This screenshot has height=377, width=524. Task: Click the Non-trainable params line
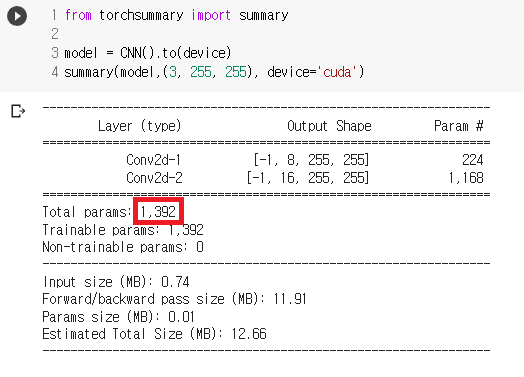123,247
